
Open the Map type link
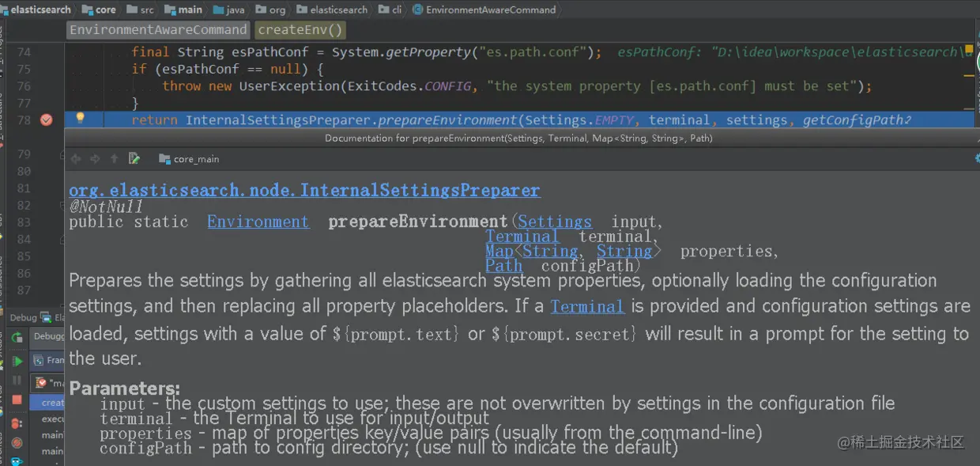[499, 251]
